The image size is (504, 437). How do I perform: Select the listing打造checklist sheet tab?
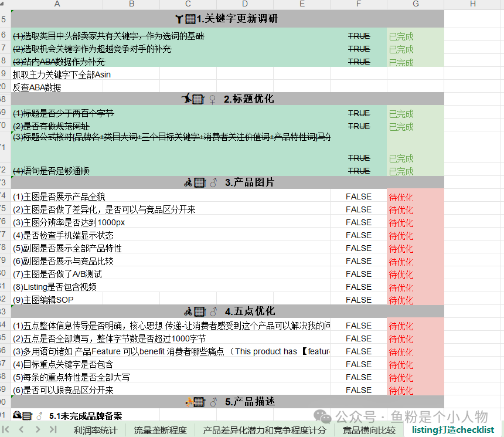click(x=453, y=429)
